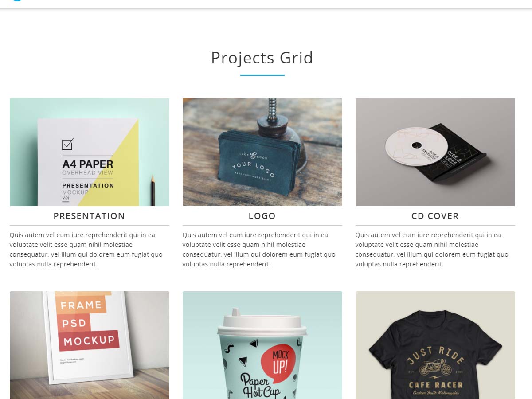Image resolution: width=532 pixels, height=399 pixels.
Task: Click the description paragraph under CD COVER
Action: 433,250
